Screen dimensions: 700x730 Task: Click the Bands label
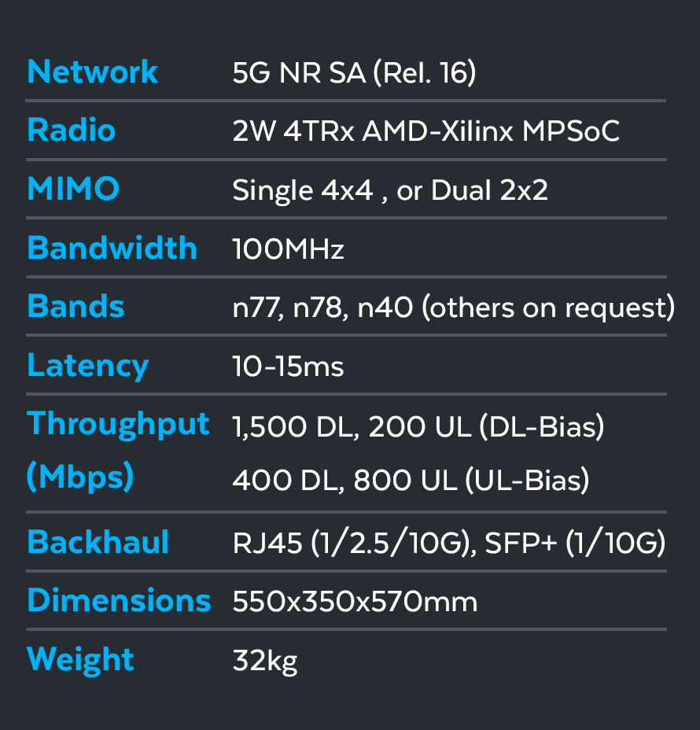tap(76, 306)
